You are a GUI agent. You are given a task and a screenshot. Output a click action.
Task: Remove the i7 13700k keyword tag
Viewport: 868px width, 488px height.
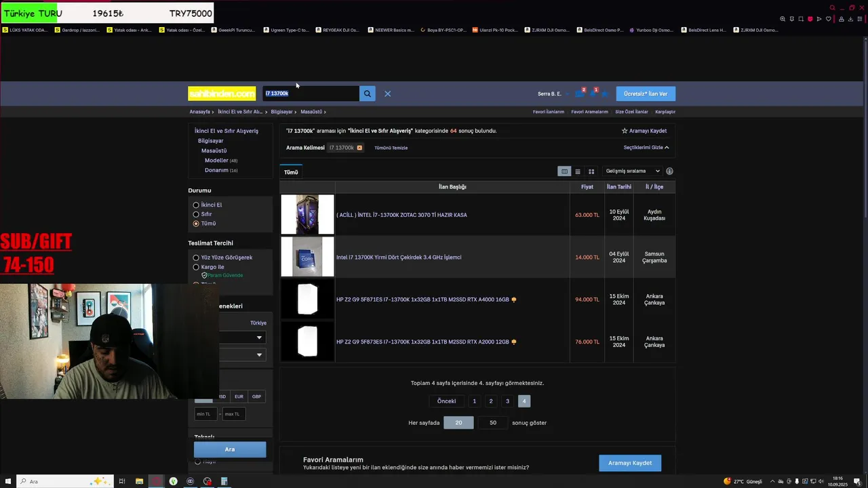(359, 148)
